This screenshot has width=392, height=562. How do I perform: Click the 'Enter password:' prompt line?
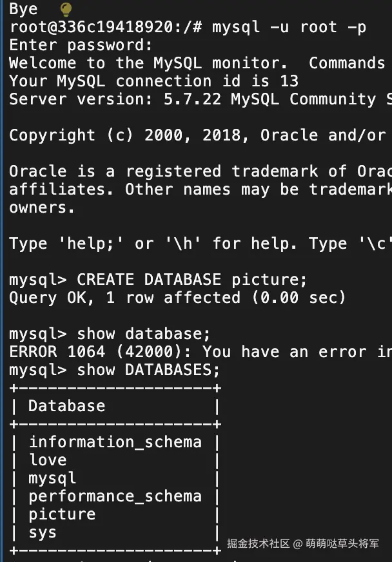click(81, 45)
